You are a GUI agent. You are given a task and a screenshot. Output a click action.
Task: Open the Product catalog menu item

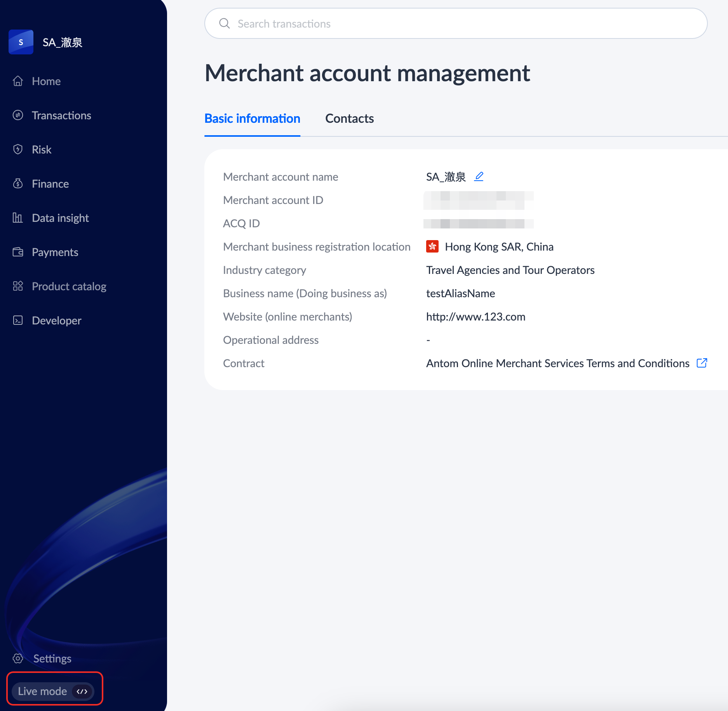(x=69, y=286)
